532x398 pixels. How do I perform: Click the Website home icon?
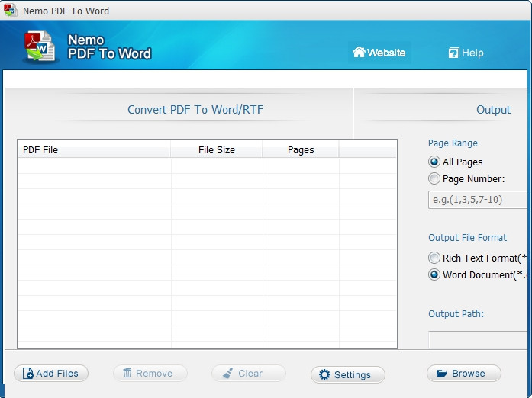(359, 52)
